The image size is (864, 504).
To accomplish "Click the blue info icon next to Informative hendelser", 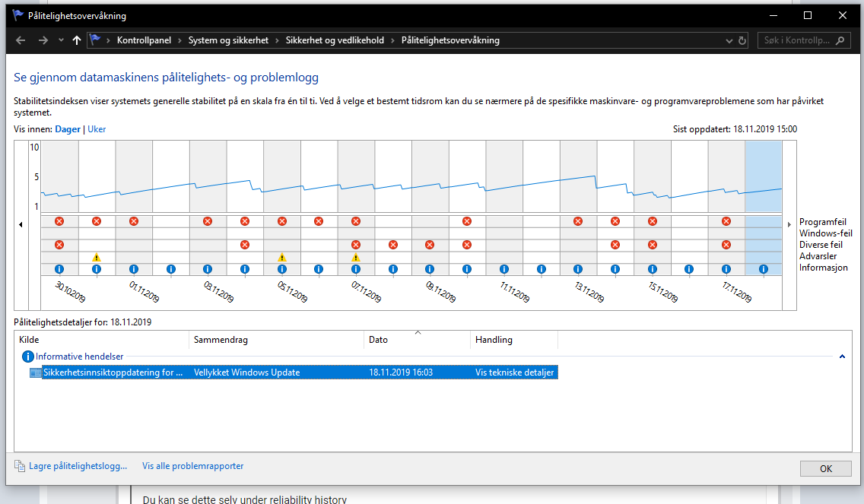I will 27,357.
